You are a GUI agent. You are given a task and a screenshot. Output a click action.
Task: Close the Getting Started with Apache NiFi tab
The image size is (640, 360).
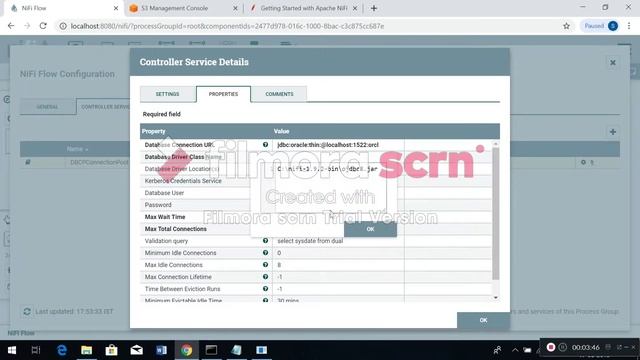coord(355,8)
